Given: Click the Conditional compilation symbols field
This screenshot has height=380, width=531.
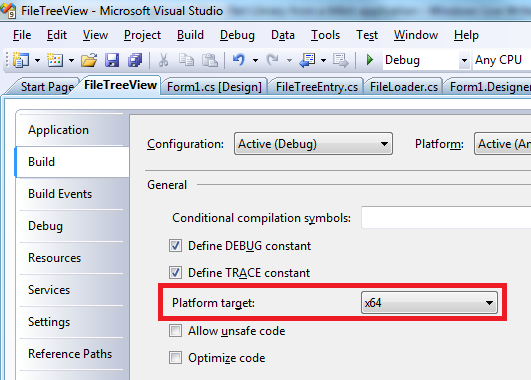Looking at the screenshot, I should pos(446,217).
